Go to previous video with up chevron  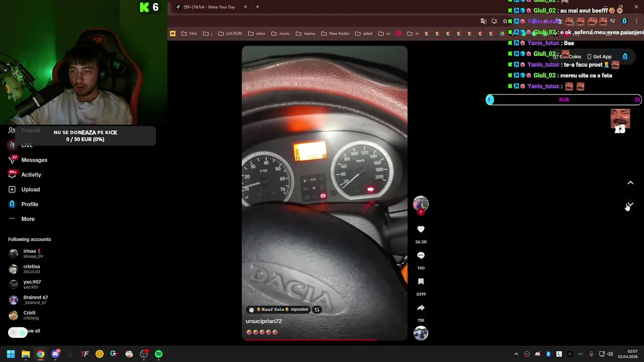[x=630, y=183]
